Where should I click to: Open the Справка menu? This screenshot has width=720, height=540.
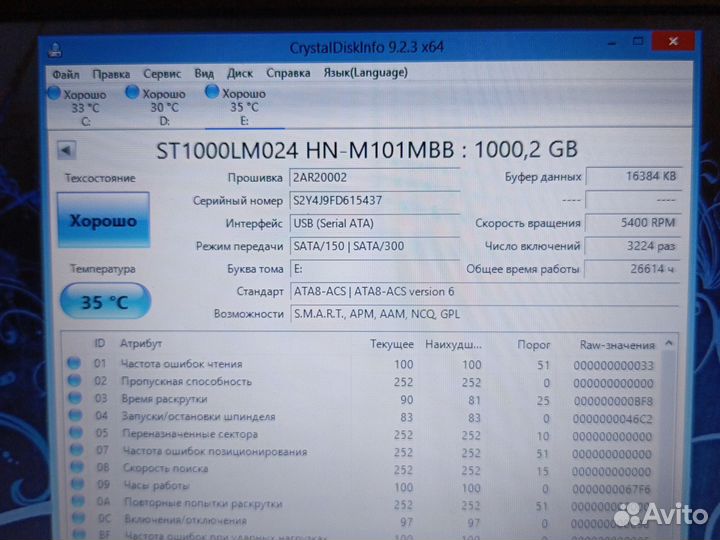[x=288, y=73]
